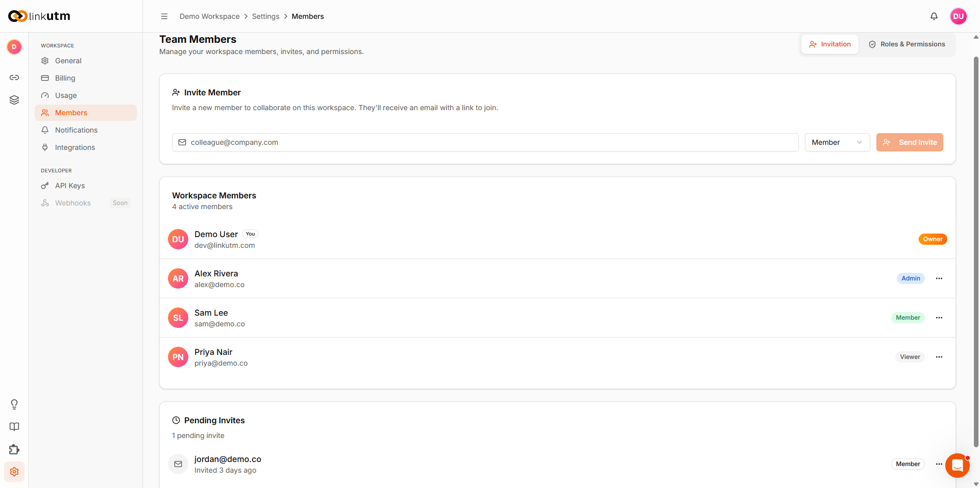Click the Send Invite button

coord(910,142)
